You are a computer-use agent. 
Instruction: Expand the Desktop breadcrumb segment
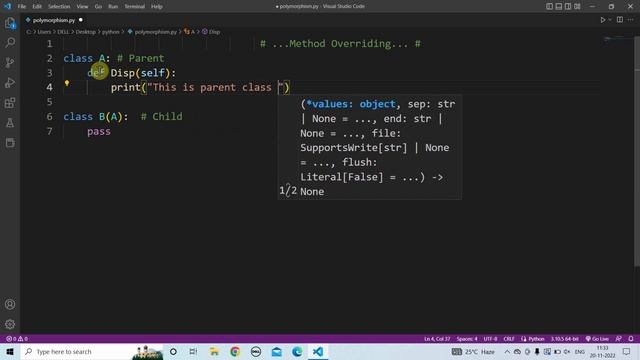click(x=85, y=32)
